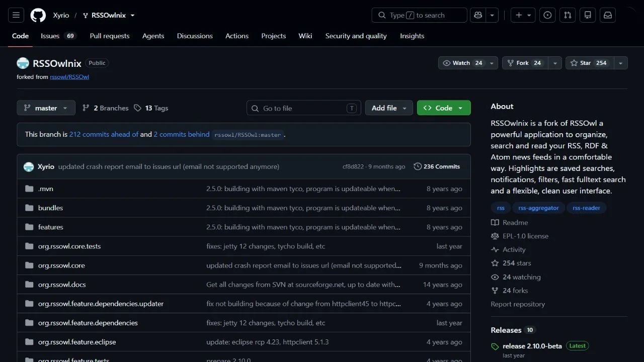Click the pulse icon next to Activity
The height and width of the screenshot is (362, 644).
click(495, 250)
